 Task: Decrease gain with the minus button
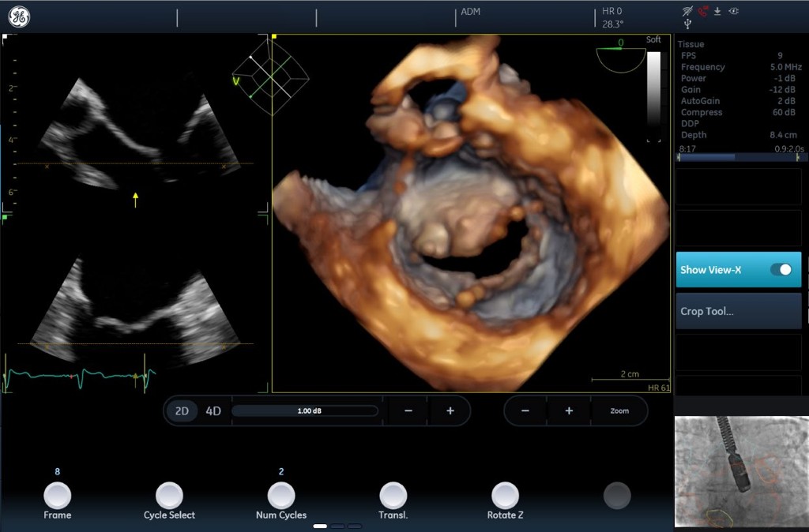[x=408, y=411]
